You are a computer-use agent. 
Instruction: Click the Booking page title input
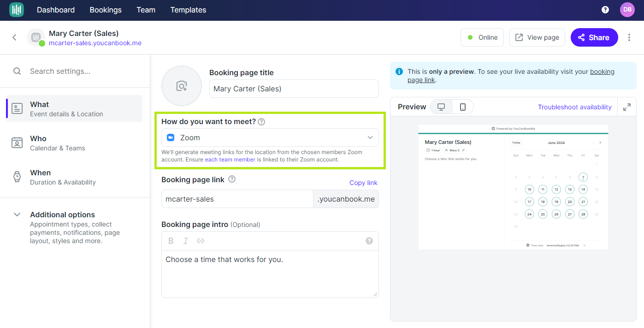(294, 89)
